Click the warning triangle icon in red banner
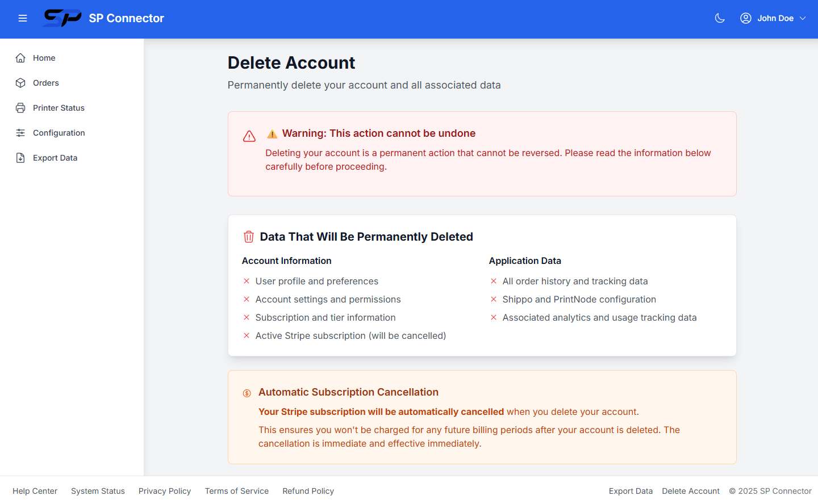818x504 pixels. [x=249, y=136]
